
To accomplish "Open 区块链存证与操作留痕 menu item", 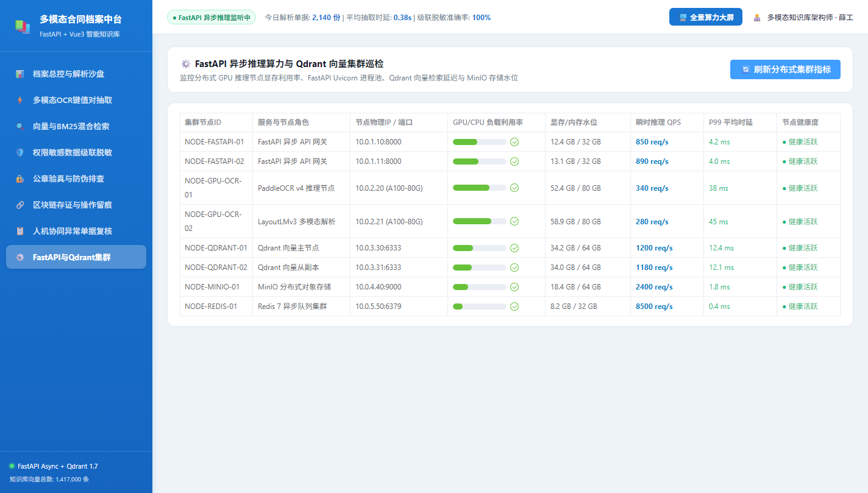I will [x=76, y=205].
